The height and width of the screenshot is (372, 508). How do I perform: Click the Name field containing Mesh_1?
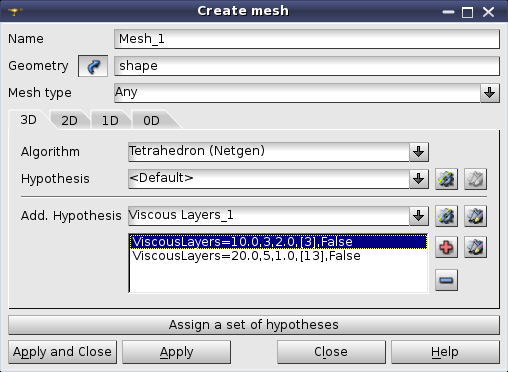[x=307, y=39]
